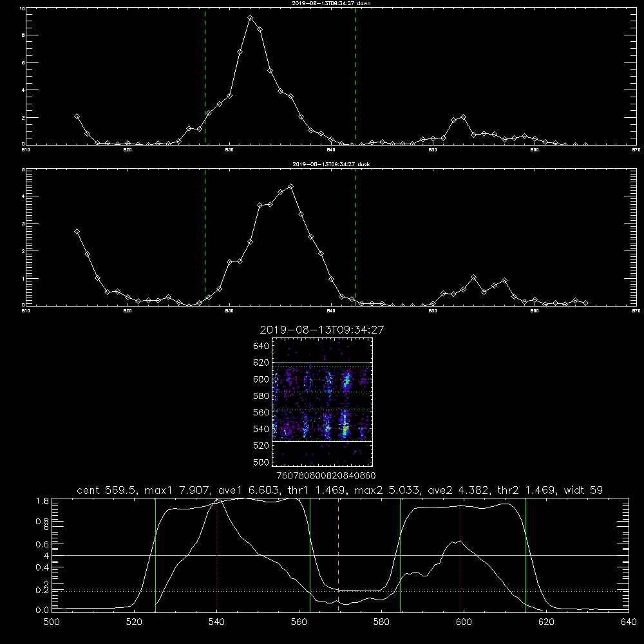Select the highest peak diamond in the dusk plot

291,187
